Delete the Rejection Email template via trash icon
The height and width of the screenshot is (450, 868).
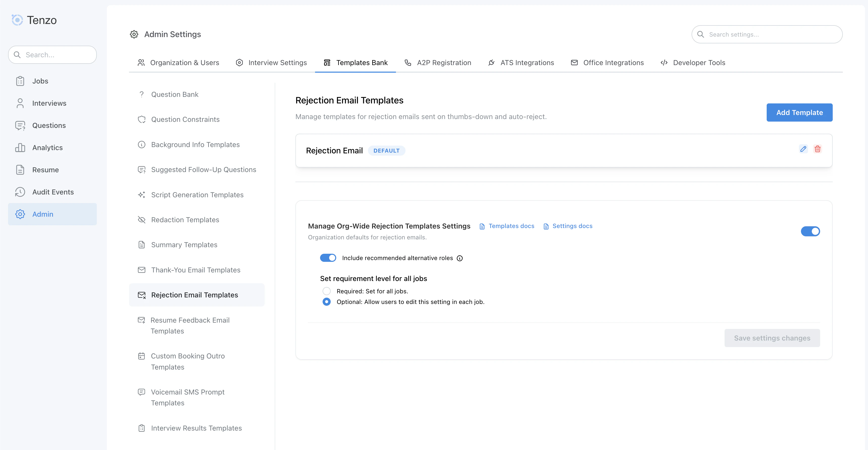[818, 149]
